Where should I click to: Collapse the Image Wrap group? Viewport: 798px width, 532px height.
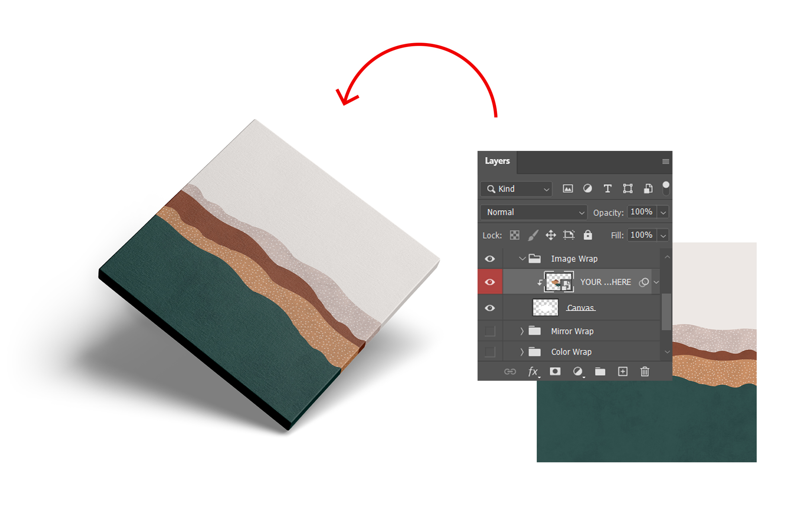pyautogui.click(x=522, y=259)
